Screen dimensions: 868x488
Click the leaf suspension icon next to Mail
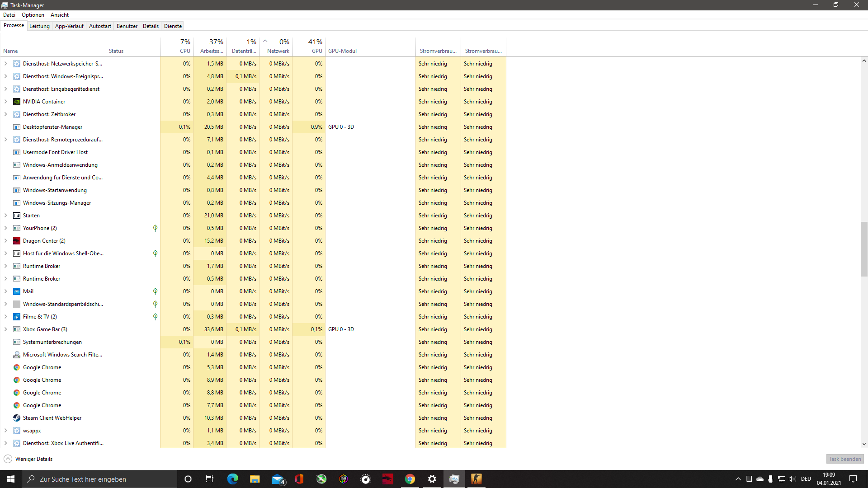tap(155, 291)
